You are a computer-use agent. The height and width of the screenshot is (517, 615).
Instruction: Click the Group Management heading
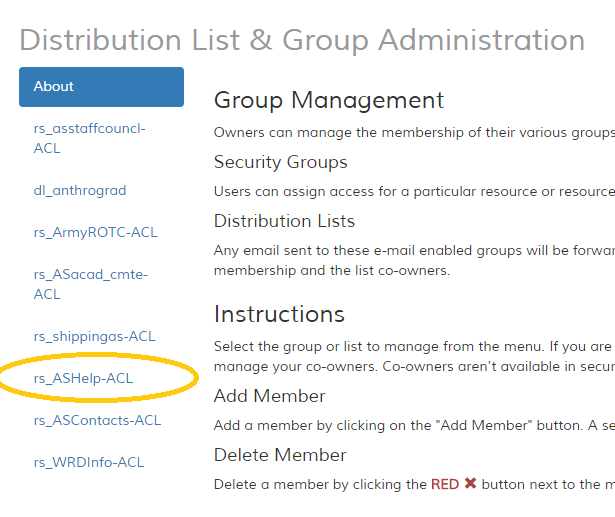[x=329, y=100]
